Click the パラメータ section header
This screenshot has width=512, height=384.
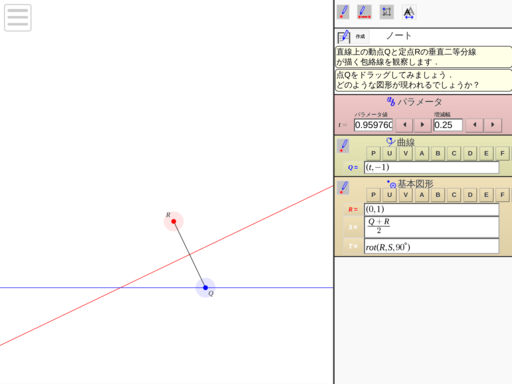coord(414,102)
